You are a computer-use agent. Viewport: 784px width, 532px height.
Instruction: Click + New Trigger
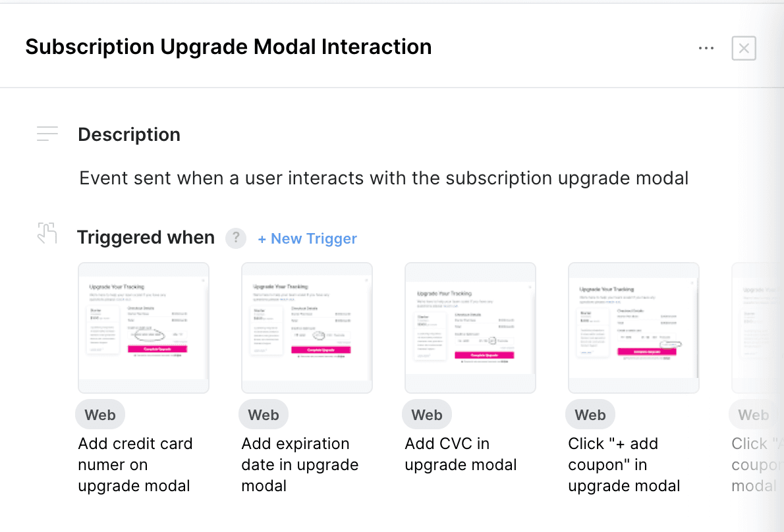coord(307,238)
